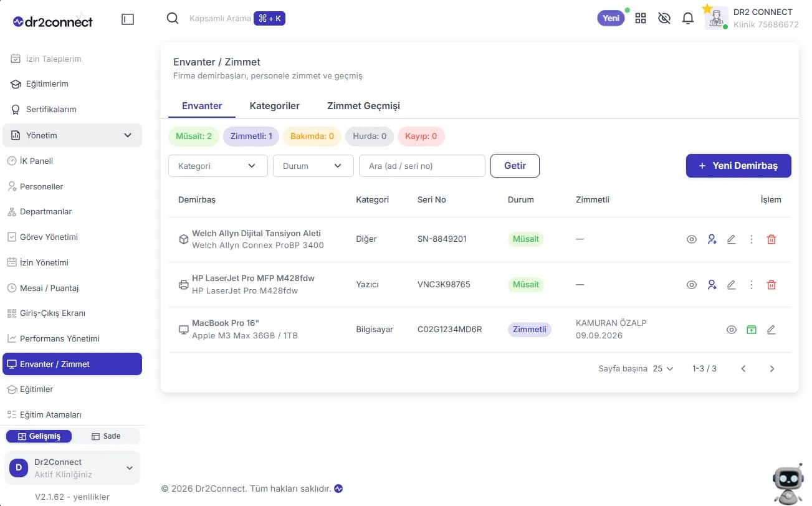Click the Getir button
The height and width of the screenshot is (506, 812).
click(x=515, y=166)
